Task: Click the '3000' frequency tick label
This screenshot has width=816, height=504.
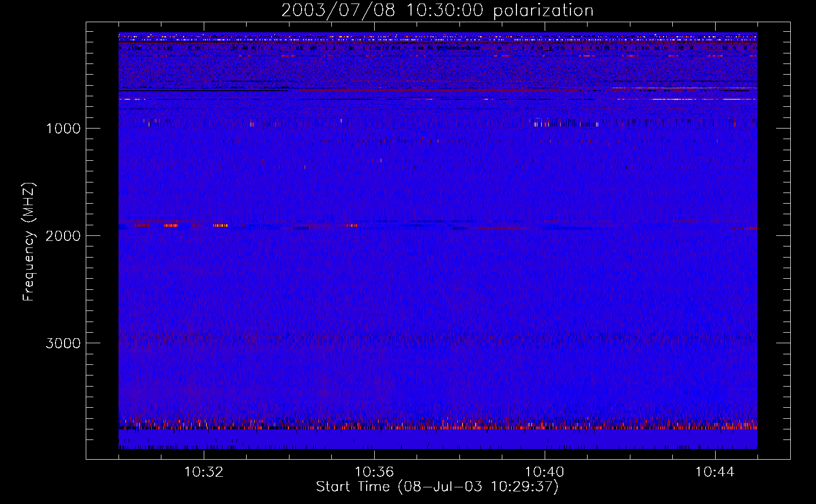Action: pyautogui.click(x=63, y=343)
